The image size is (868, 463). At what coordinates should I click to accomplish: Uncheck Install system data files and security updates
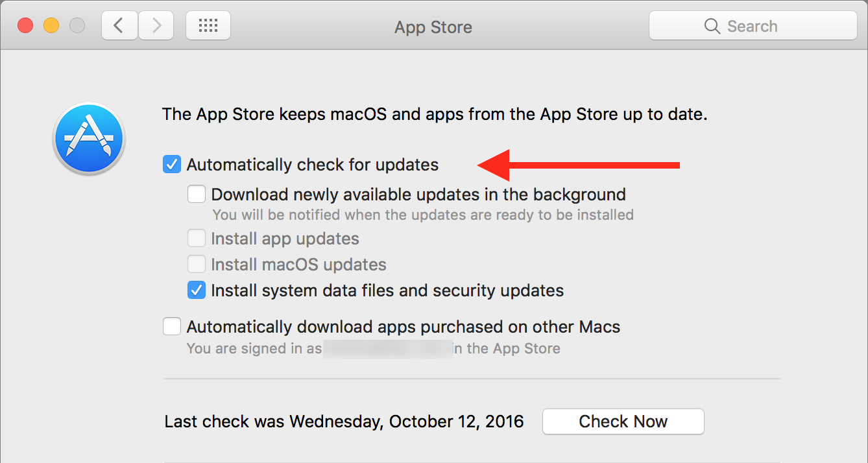coord(197,290)
